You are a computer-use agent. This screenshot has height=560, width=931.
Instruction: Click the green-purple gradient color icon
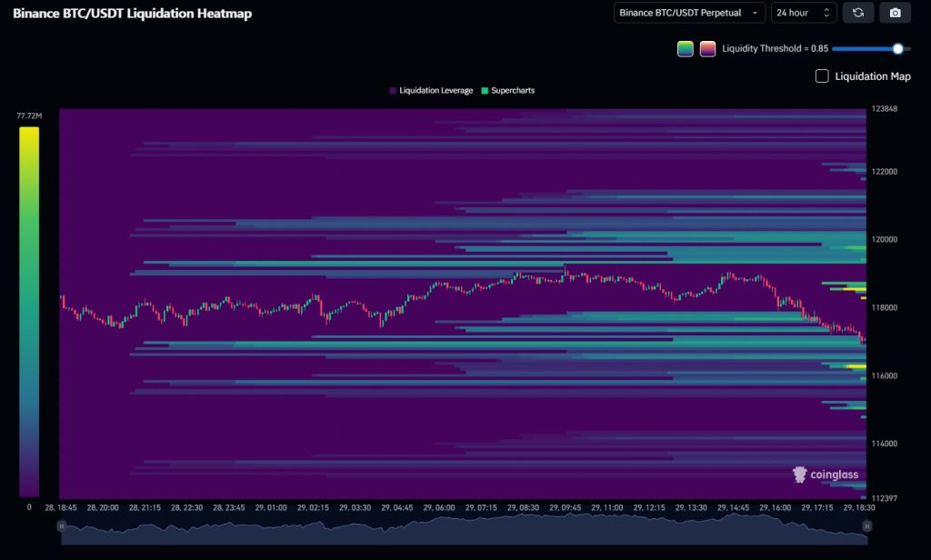tap(686, 48)
